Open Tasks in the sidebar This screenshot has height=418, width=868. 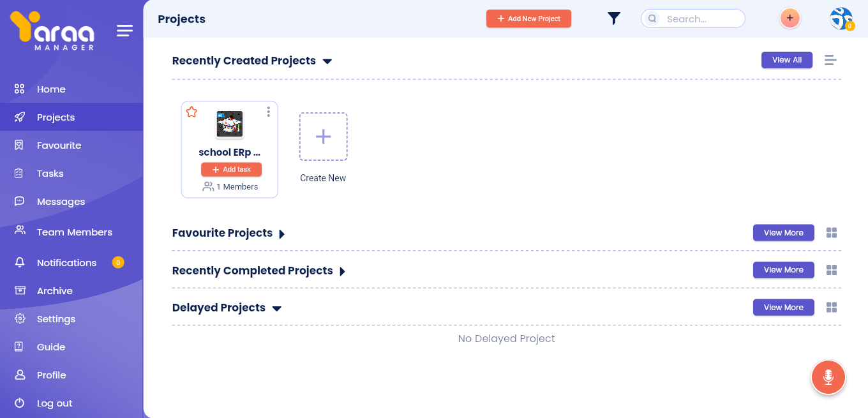(50, 174)
